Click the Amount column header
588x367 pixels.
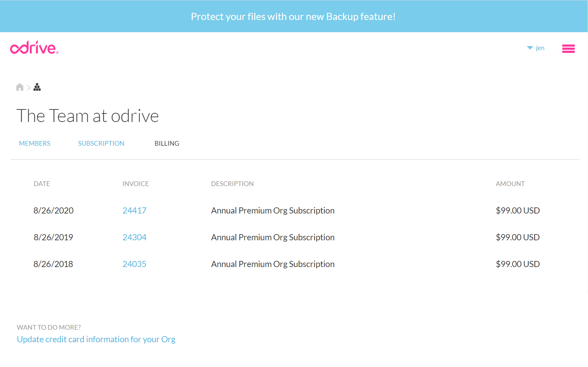(x=510, y=184)
